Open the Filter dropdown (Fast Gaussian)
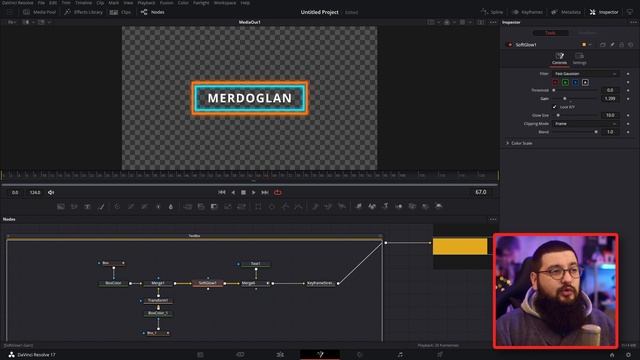 coord(585,74)
